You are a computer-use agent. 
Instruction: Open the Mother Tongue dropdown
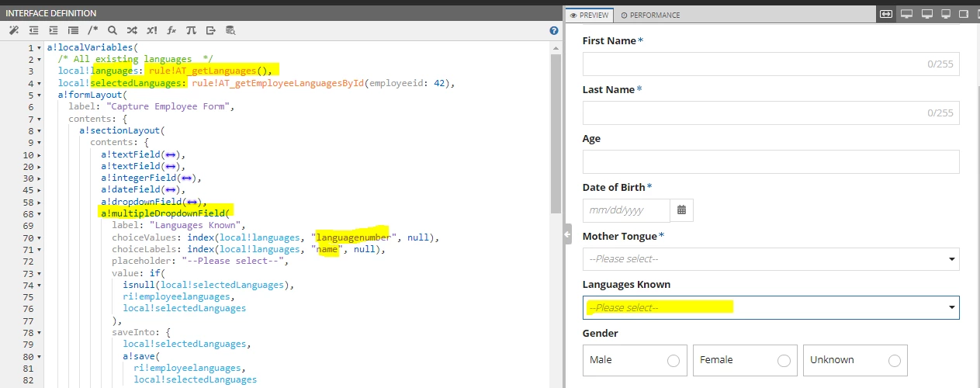(770, 259)
